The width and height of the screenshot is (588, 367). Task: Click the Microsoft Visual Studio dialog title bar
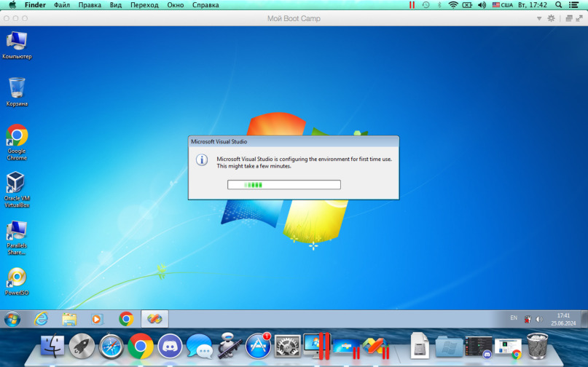(x=294, y=142)
